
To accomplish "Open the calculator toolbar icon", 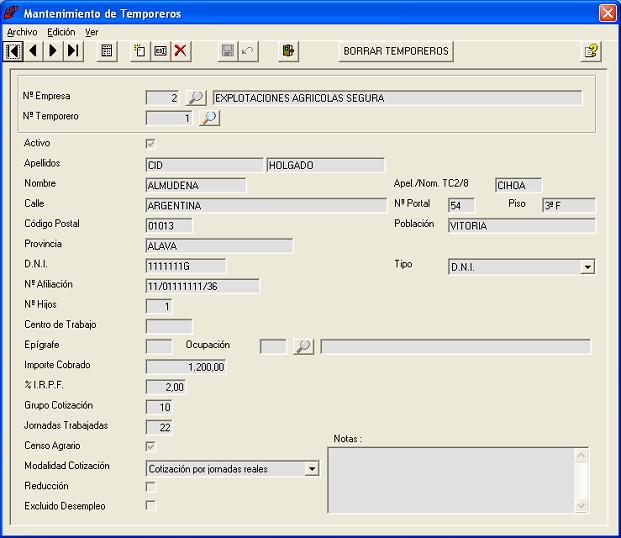I will click(107, 51).
